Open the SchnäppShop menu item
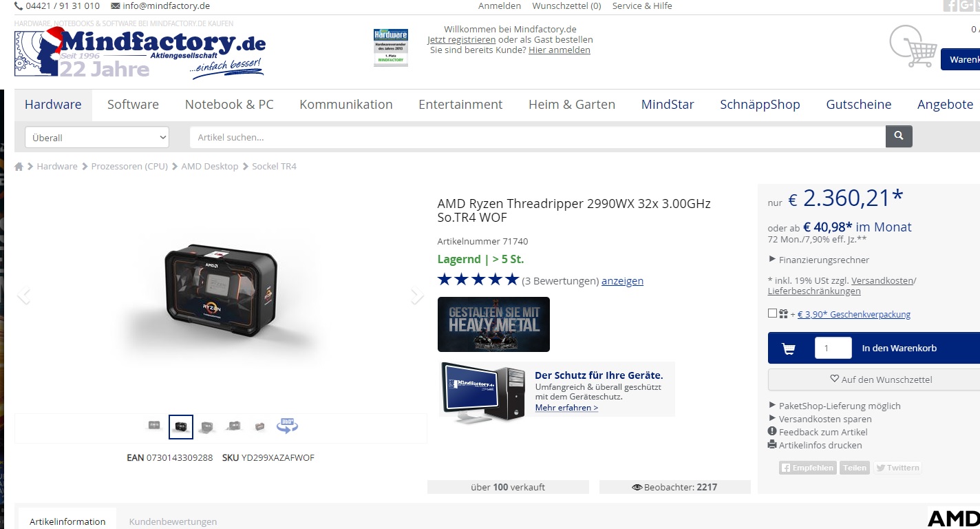The width and height of the screenshot is (980, 529). [760, 105]
